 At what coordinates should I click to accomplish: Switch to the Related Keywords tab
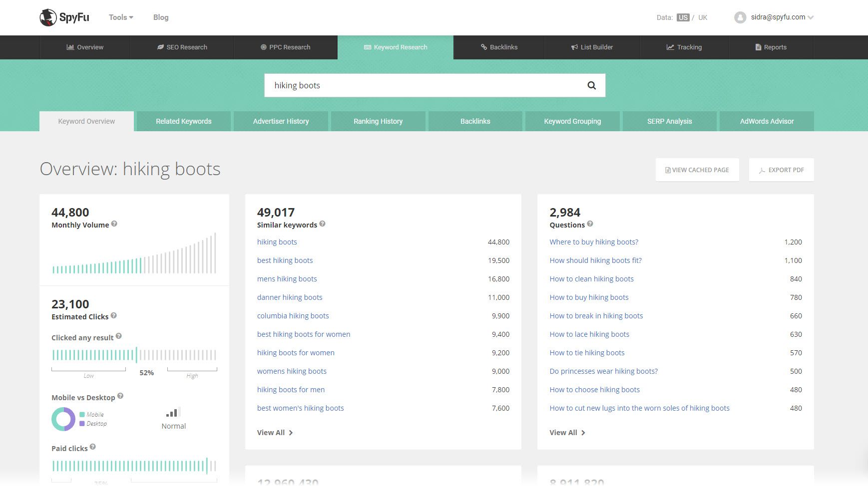click(x=183, y=121)
